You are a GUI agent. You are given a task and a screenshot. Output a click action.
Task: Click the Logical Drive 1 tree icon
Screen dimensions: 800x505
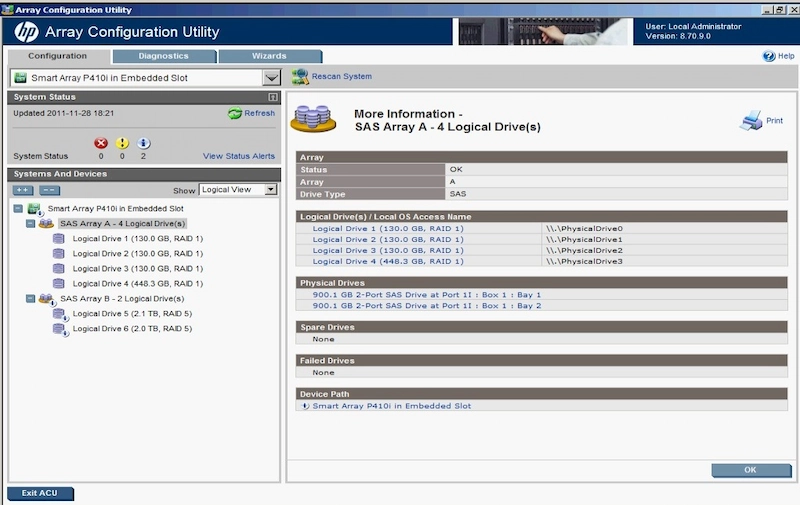[x=59, y=238]
